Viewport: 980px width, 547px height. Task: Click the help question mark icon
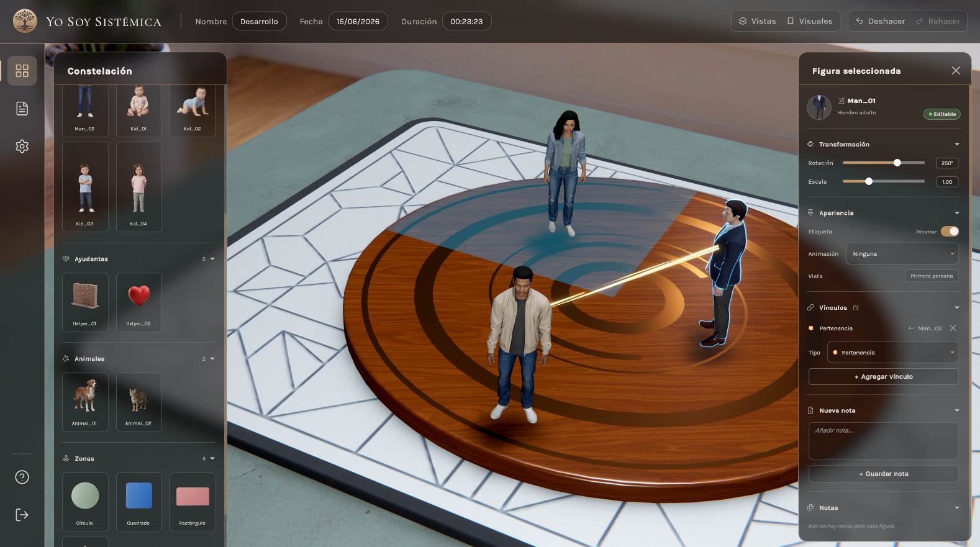[22, 477]
